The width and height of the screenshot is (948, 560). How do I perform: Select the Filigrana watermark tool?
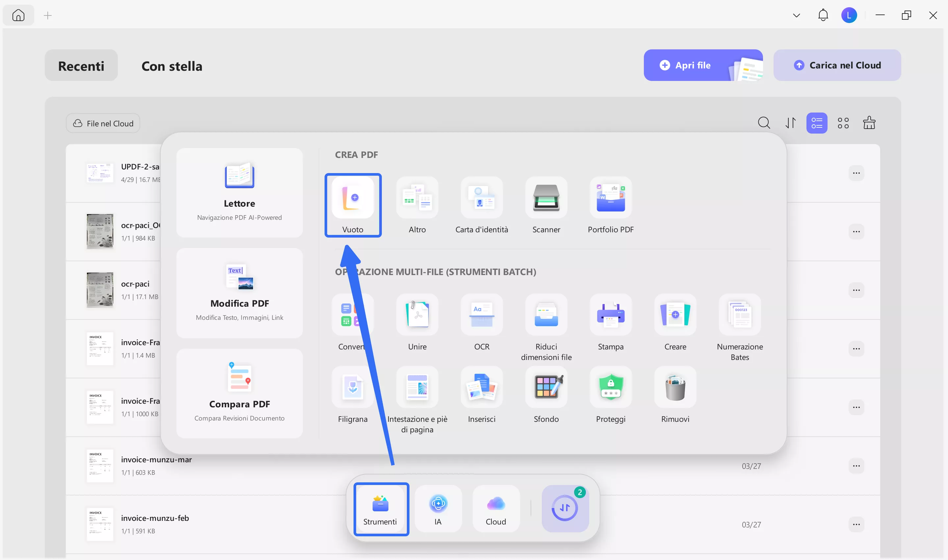(353, 395)
